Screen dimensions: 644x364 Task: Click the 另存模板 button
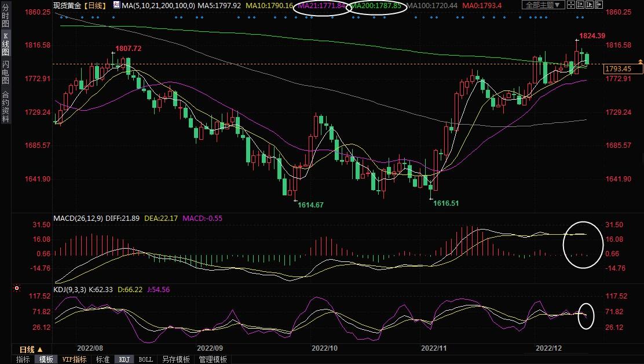coord(176,359)
